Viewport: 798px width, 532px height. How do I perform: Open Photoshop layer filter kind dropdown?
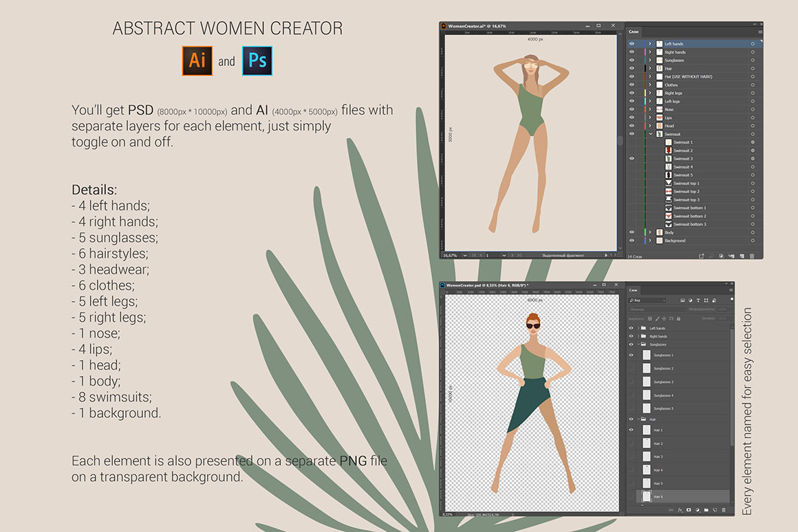coord(647,300)
